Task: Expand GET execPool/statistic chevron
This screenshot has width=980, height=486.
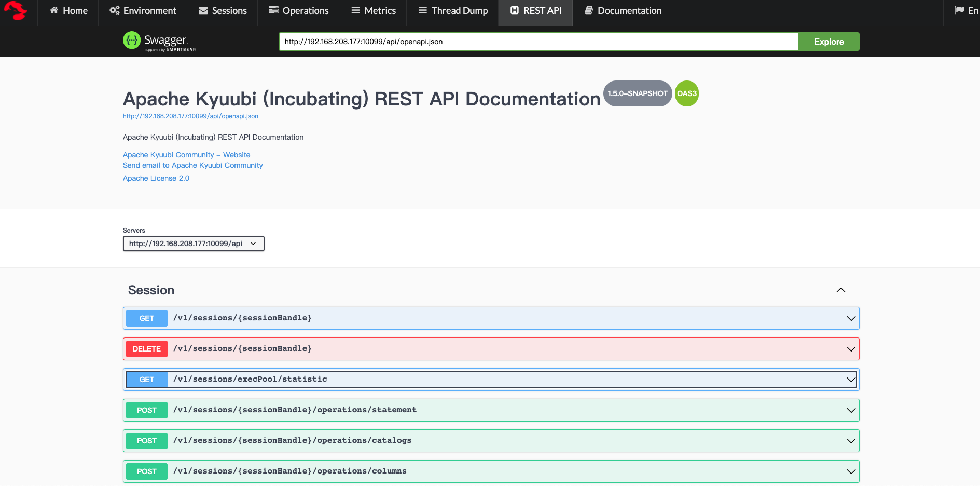Action: tap(851, 380)
